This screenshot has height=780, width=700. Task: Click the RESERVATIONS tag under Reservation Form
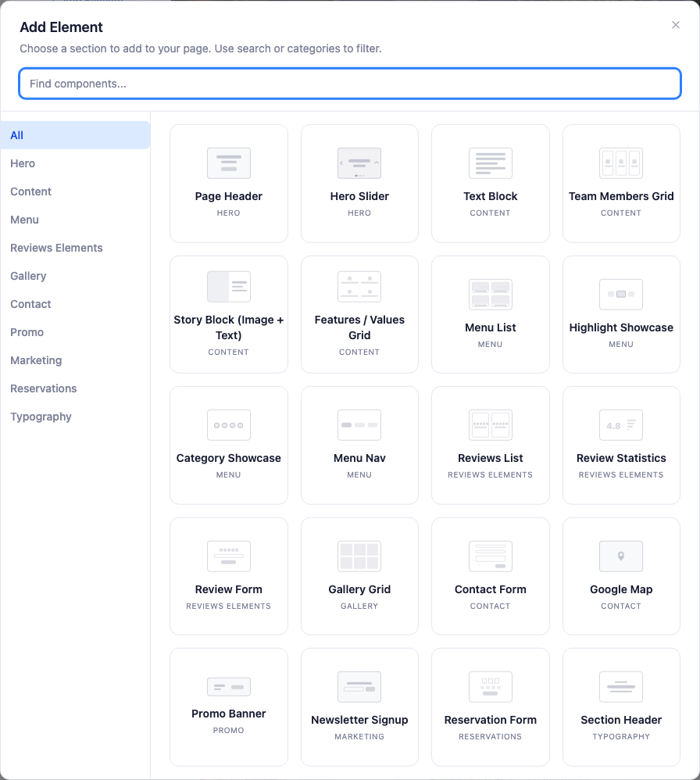coord(490,737)
